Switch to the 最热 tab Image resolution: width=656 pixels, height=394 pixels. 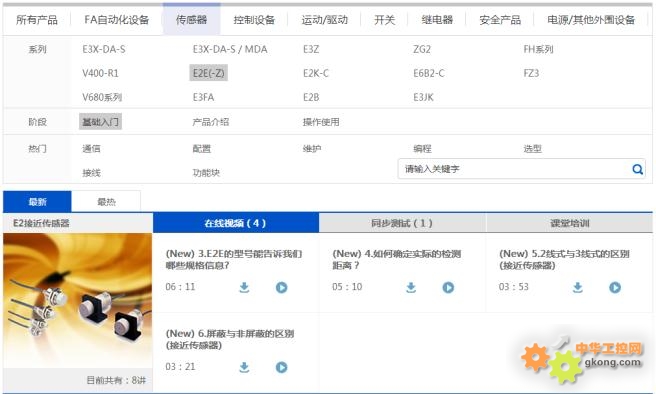click(106, 202)
